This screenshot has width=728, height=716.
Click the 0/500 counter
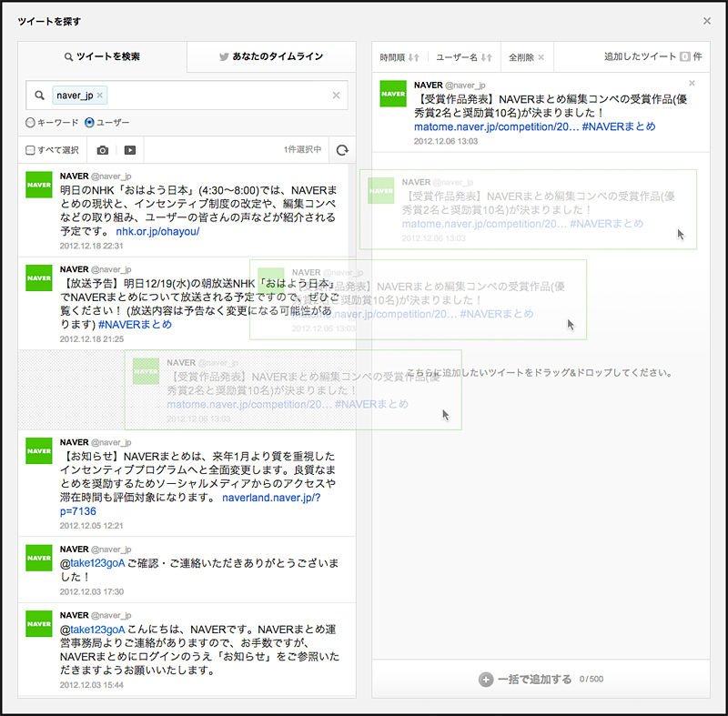click(591, 680)
